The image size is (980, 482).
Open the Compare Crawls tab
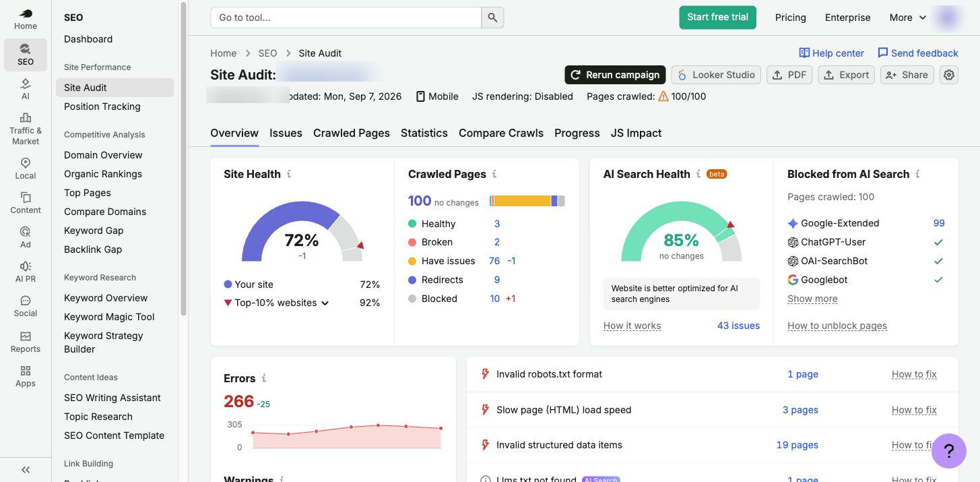pos(501,133)
